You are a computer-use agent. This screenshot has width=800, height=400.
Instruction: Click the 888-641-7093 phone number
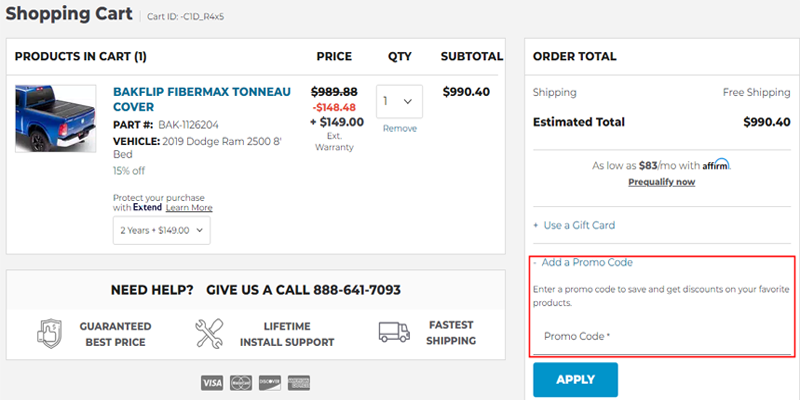point(357,290)
